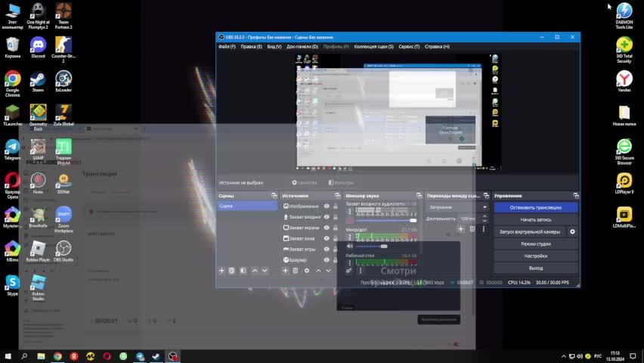Click Режим студии button
Screen dimensions: 644x363
click(x=536, y=244)
